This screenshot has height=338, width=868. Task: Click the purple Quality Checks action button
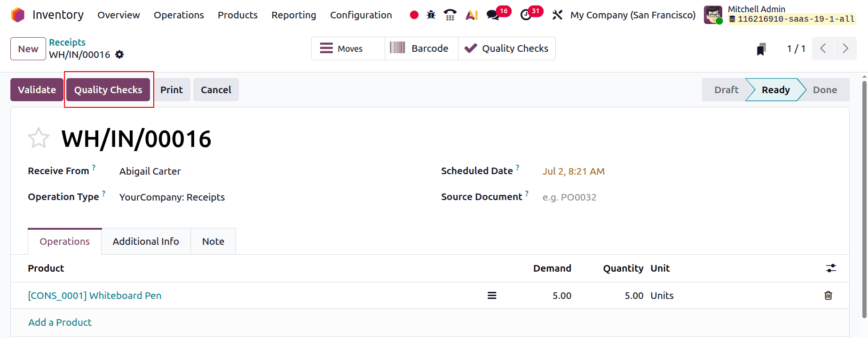108,90
